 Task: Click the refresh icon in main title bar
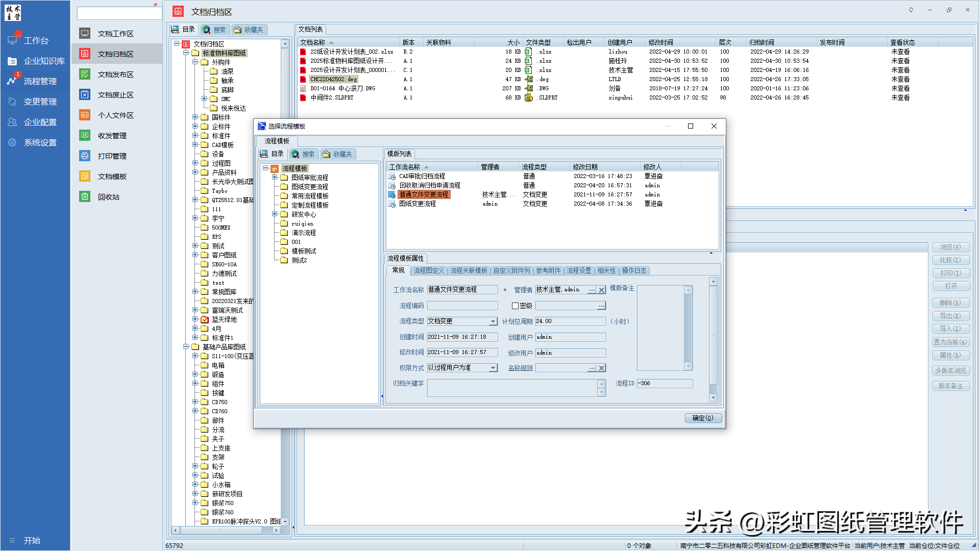(x=911, y=10)
